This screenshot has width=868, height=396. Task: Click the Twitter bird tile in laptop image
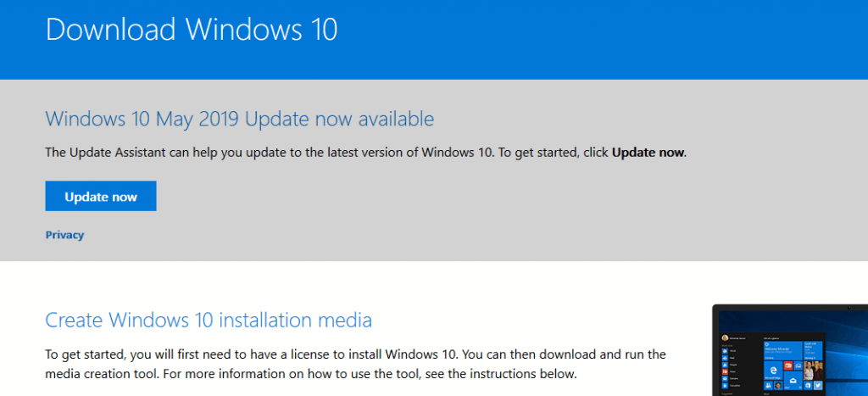818,386
